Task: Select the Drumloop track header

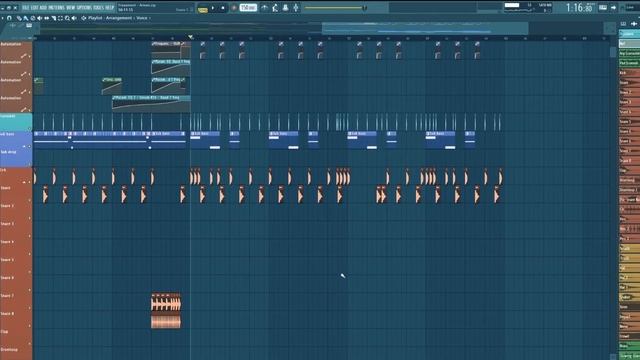Action: click(x=16, y=353)
